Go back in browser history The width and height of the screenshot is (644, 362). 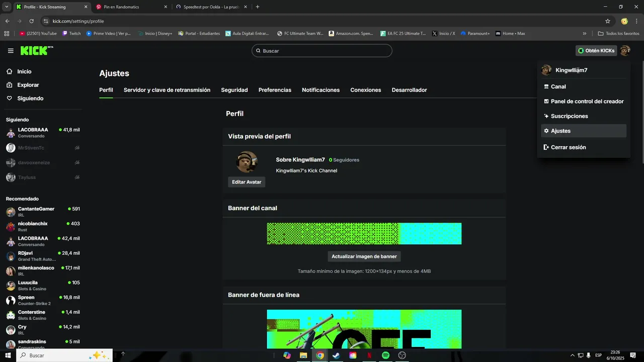tap(7, 21)
